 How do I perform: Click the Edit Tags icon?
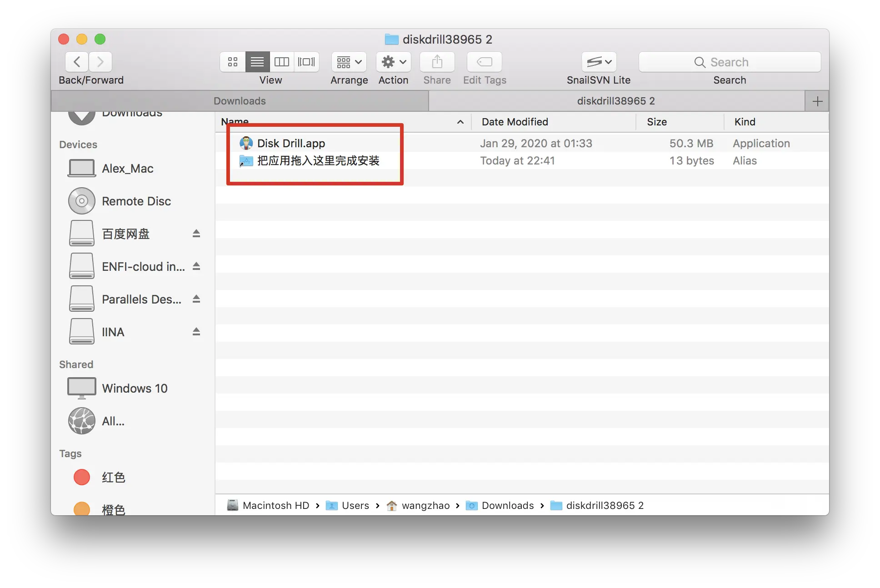tap(484, 62)
